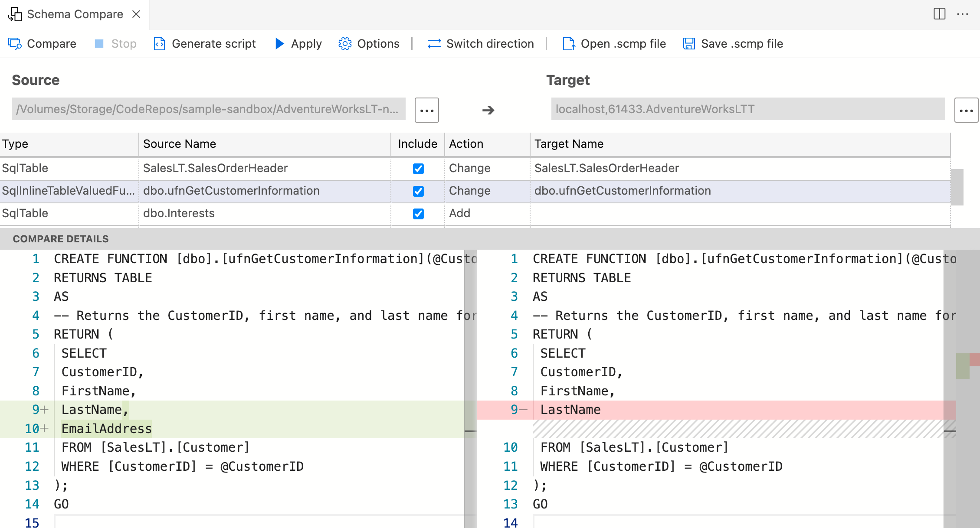
Task: Click the Options gear icon
Action: [x=344, y=43]
